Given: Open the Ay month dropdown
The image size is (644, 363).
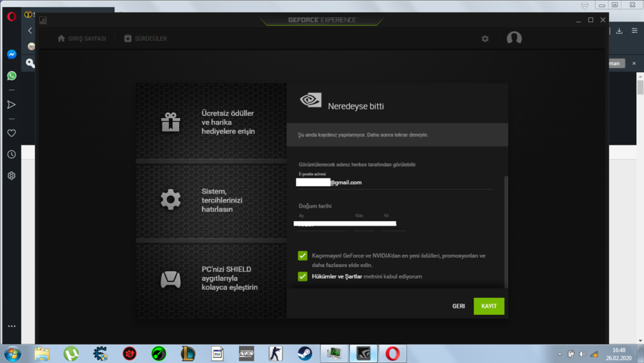Looking at the screenshot, I should [321, 224].
